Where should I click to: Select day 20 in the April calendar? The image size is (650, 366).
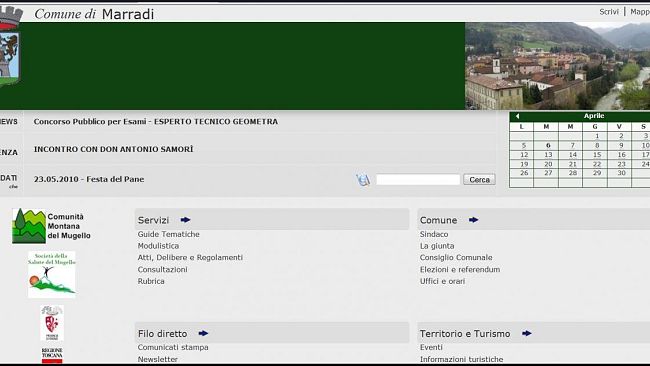548,164
